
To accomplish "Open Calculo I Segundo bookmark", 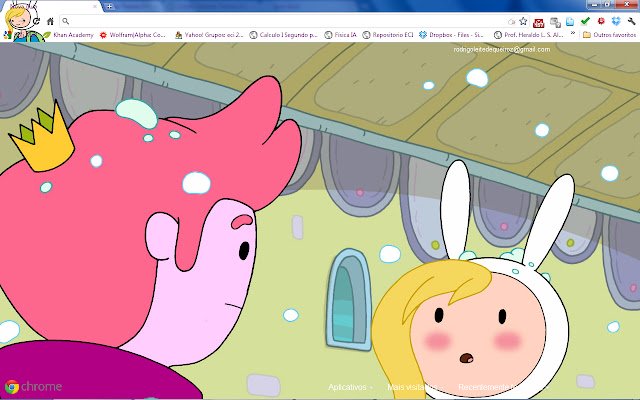I will click(284, 35).
